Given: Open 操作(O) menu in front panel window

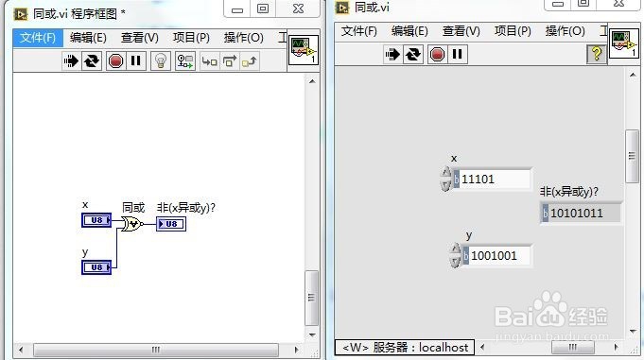Looking at the screenshot, I should pyautogui.click(x=565, y=31).
